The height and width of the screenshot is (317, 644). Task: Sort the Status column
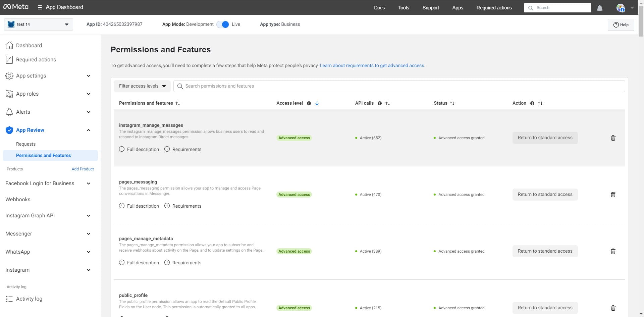452,103
